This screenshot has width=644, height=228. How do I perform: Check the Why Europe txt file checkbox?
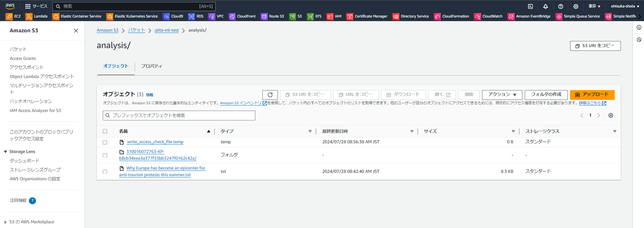(x=105, y=172)
